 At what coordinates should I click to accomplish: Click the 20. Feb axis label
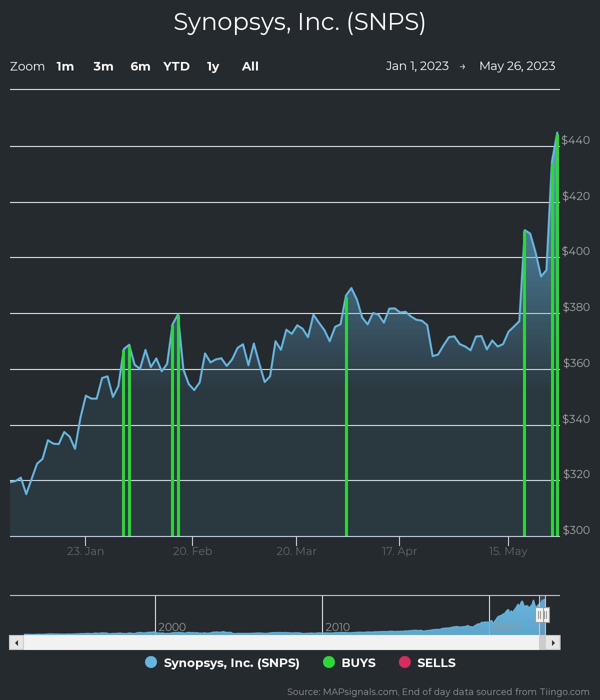point(192,551)
